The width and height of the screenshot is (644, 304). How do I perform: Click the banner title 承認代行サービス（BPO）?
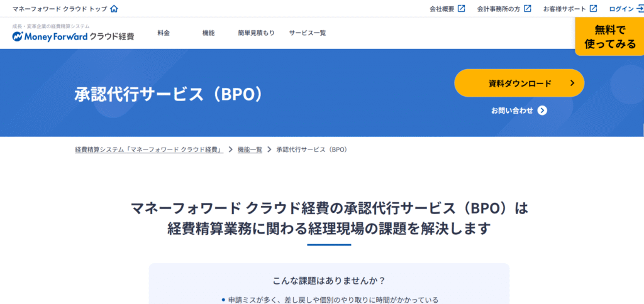(169, 95)
